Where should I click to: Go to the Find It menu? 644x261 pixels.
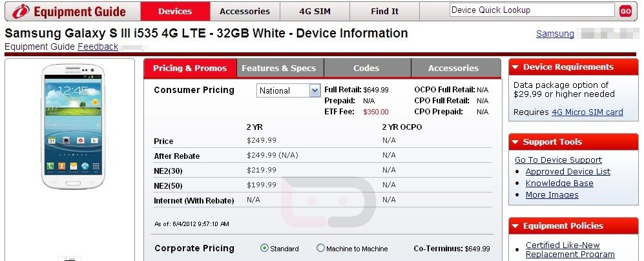click(x=384, y=11)
